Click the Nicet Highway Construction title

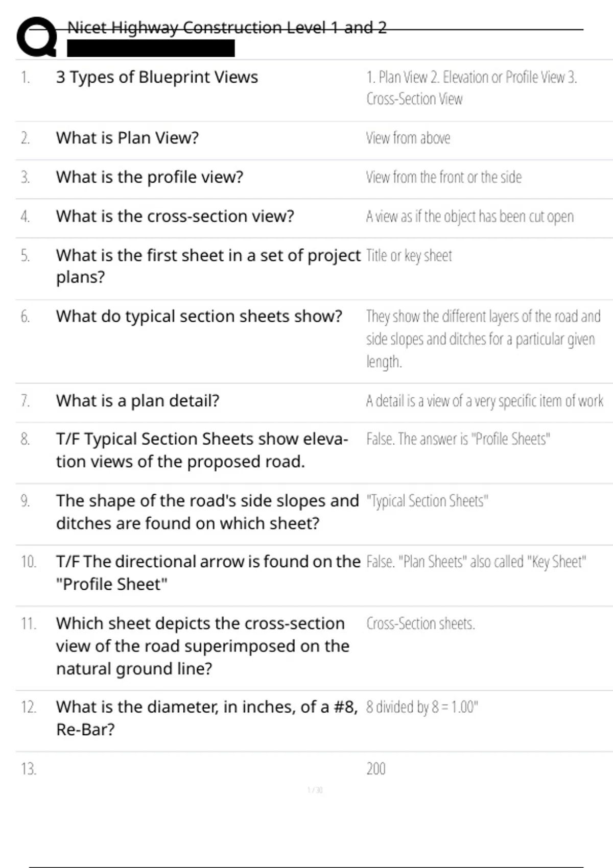(x=227, y=28)
